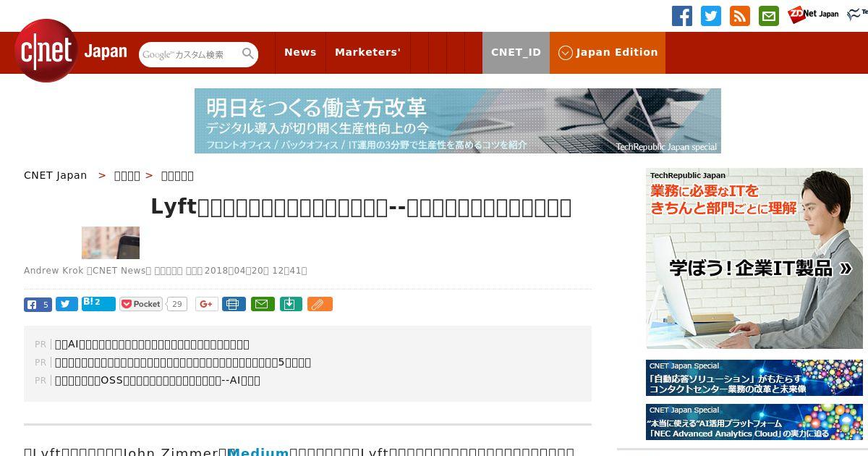Click the search magnifier icon
The height and width of the screenshot is (456, 868).
(248, 54)
